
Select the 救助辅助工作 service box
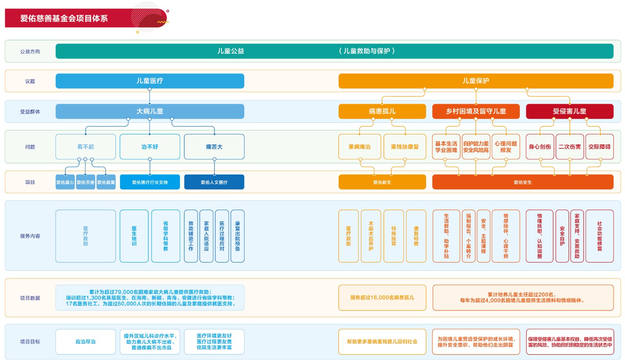[191, 236]
